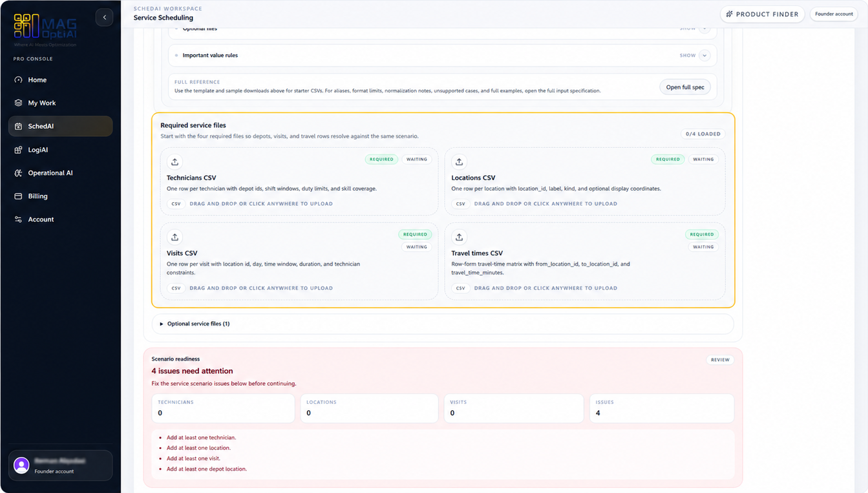This screenshot has width=868, height=493.
Task: Click the Billing icon
Action: pyautogui.click(x=18, y=196)
